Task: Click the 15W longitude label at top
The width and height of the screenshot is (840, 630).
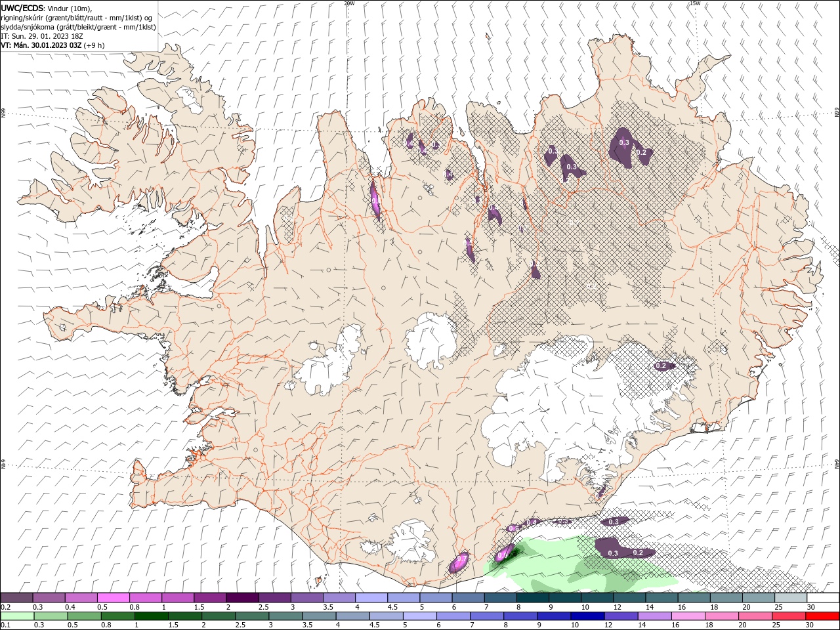Action: click(x=695, y=3)
